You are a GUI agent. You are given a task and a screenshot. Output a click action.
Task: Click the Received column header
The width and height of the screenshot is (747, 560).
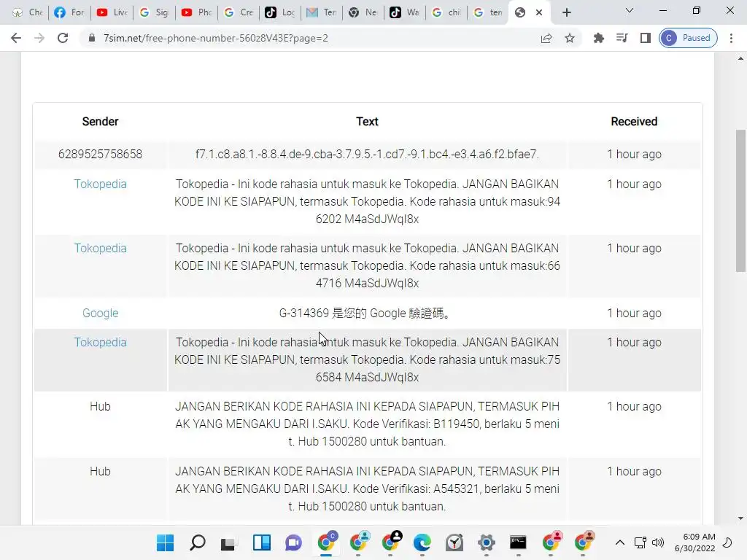(x=634, y=122)
